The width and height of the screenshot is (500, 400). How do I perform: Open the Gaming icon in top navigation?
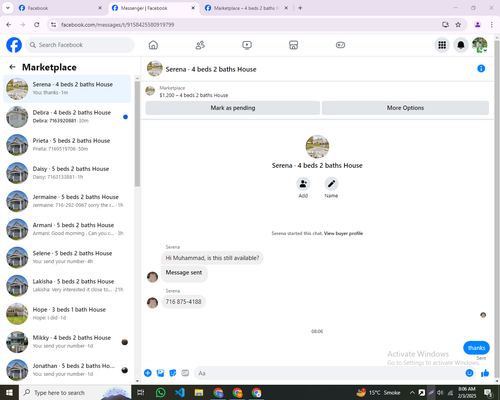pos(340,45)
